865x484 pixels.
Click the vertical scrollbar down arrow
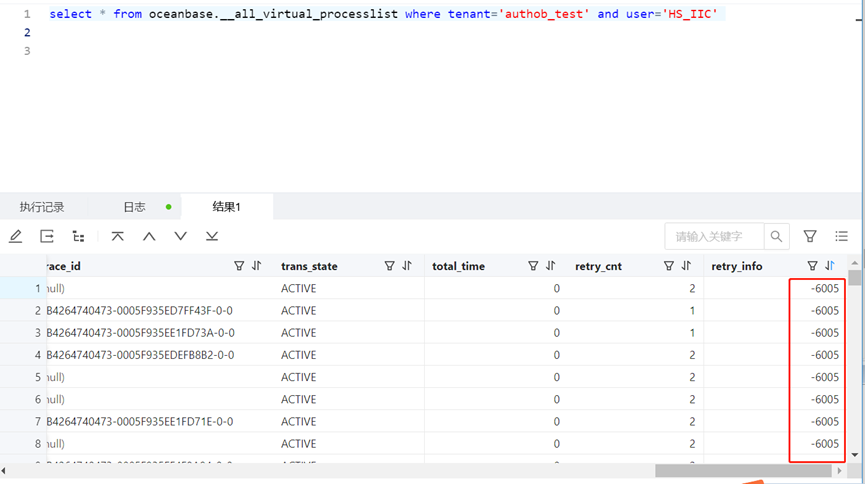tap(855, 455)
